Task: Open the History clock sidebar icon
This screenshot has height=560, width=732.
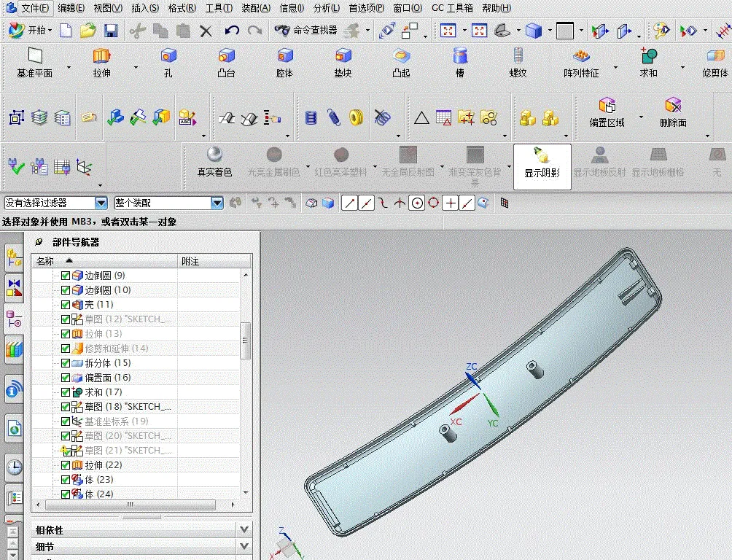Action: (15, 467)
